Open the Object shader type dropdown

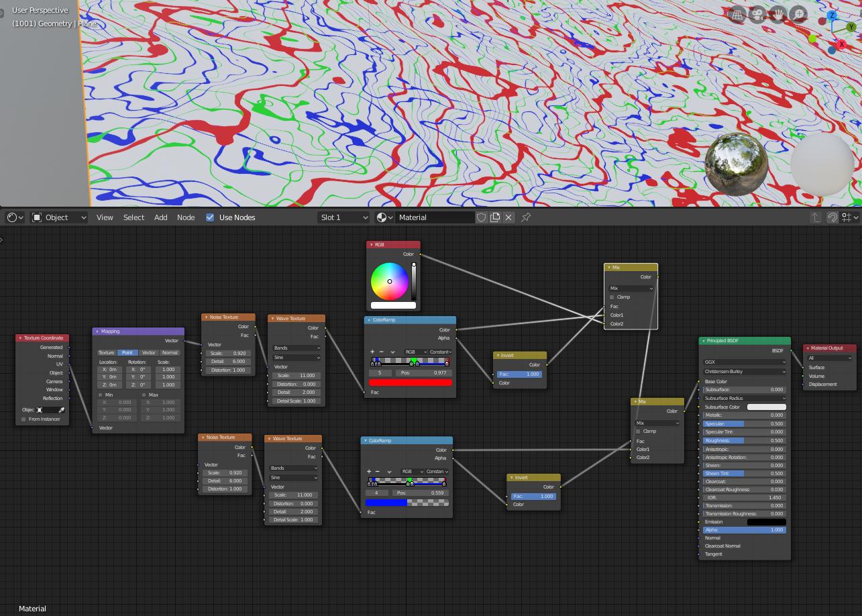60,217
